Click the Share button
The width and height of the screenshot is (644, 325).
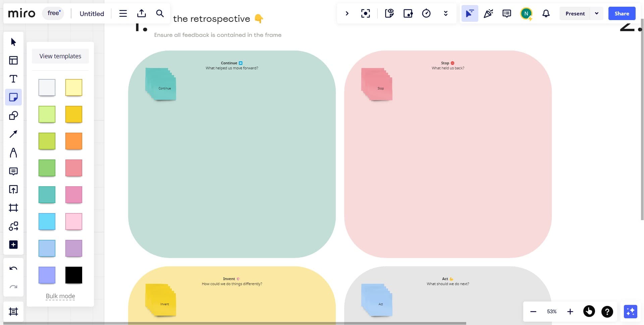[622, 13]
